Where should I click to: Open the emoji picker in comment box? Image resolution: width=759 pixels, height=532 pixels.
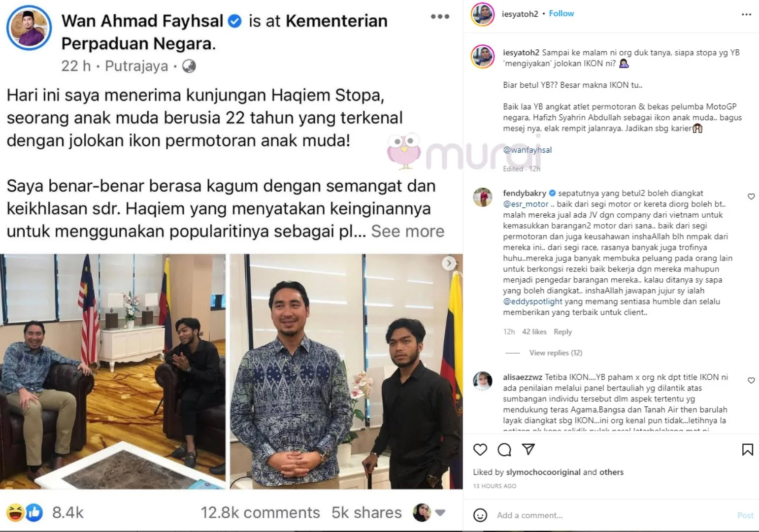[x=480, y=515]
